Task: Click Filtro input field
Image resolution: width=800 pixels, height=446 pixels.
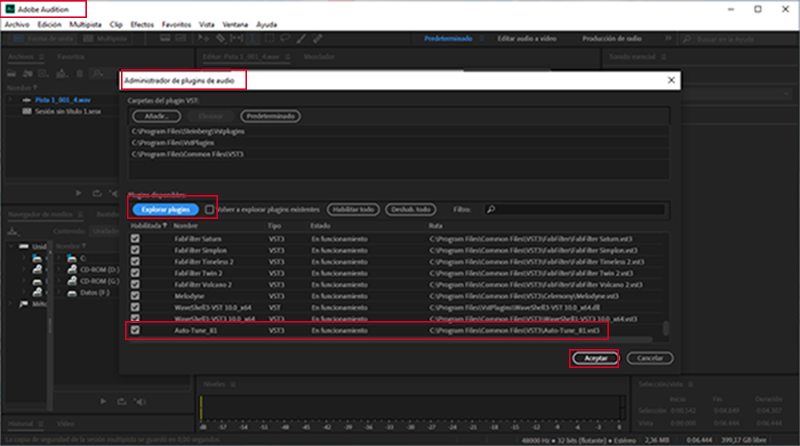Action: click(x=574, y=209)
